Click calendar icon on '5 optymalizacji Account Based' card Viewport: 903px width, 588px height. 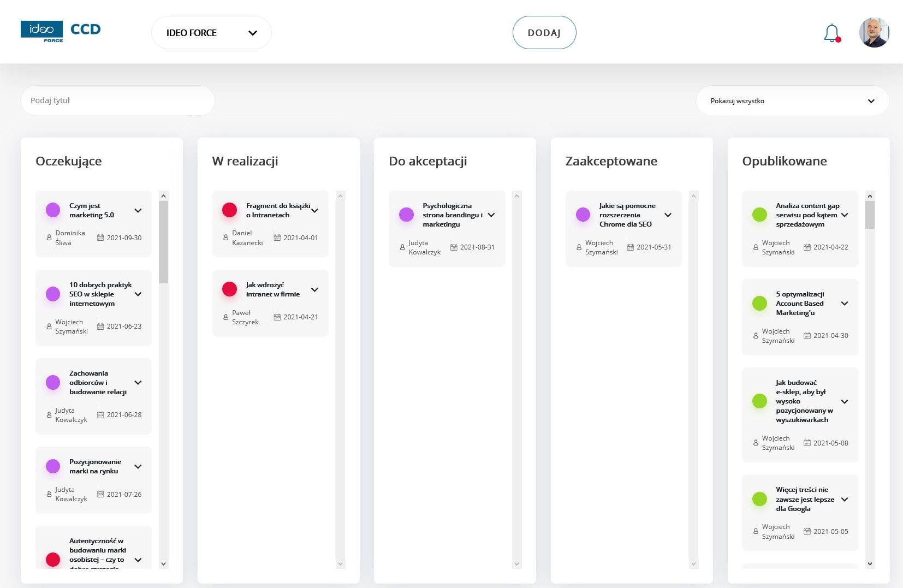point(807,336)
